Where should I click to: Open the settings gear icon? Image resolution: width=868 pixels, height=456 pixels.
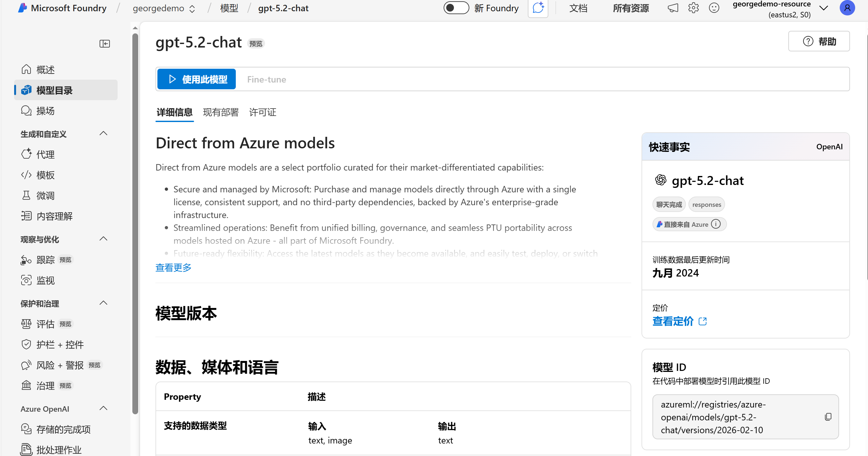pos(693,8)
